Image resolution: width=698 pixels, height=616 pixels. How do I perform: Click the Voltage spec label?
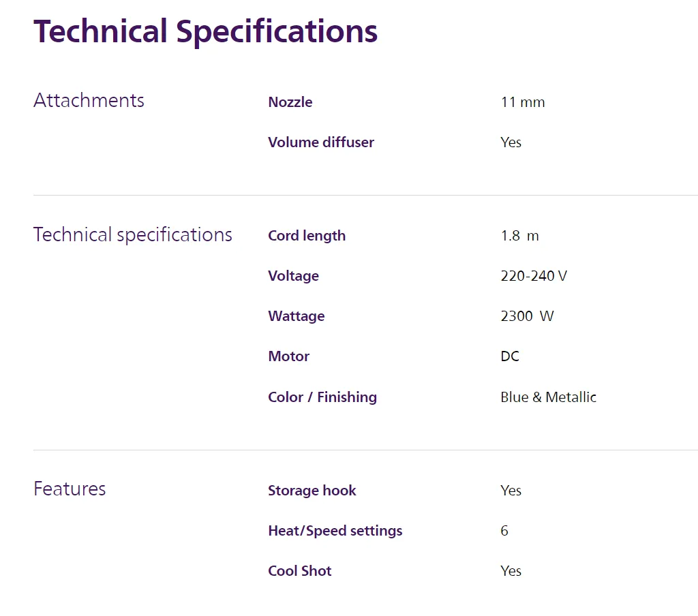click(x=293, y=276)
